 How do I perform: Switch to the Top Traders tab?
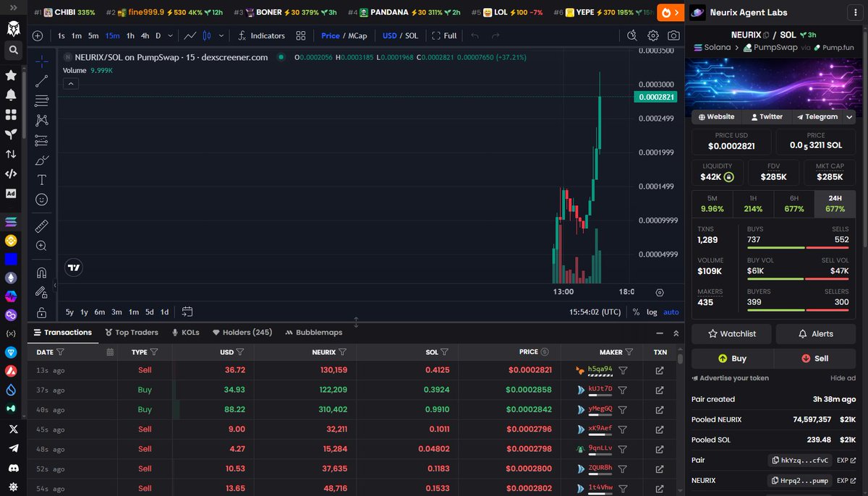click(x=132, y=333)
